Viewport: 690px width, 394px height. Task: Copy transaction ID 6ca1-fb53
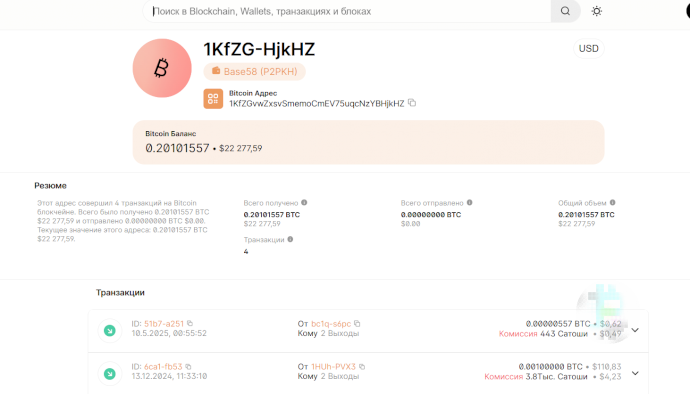click(x=188, y=367)
